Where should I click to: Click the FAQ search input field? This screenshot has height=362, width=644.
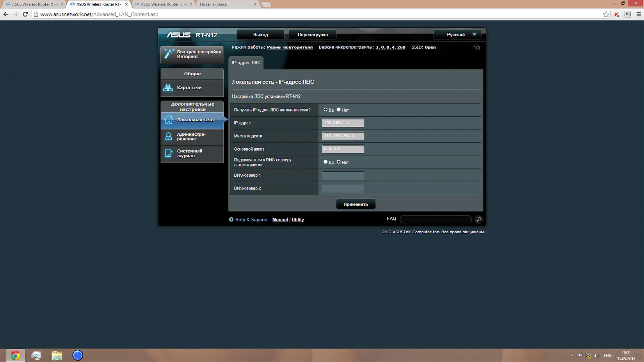tap(436, 219)
